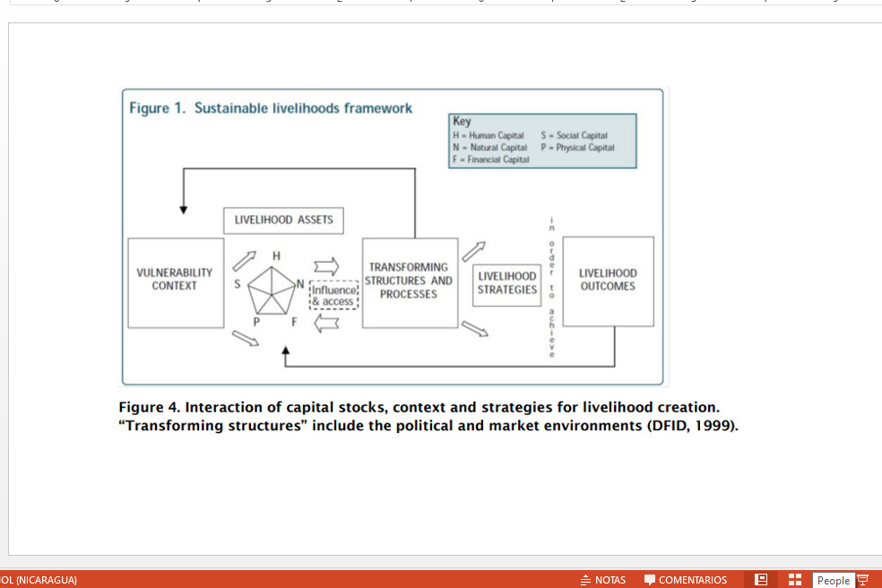The image size is (882, 588).
Task: Start slideshow presentation view icon
Action: pos(863,580)
